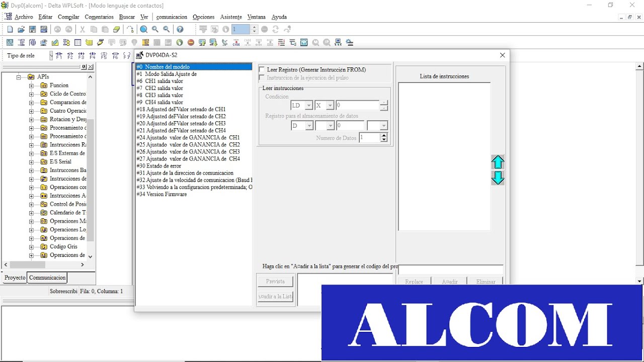Switch to the Communicacion tab
The image size is (644, 362).
47,278
